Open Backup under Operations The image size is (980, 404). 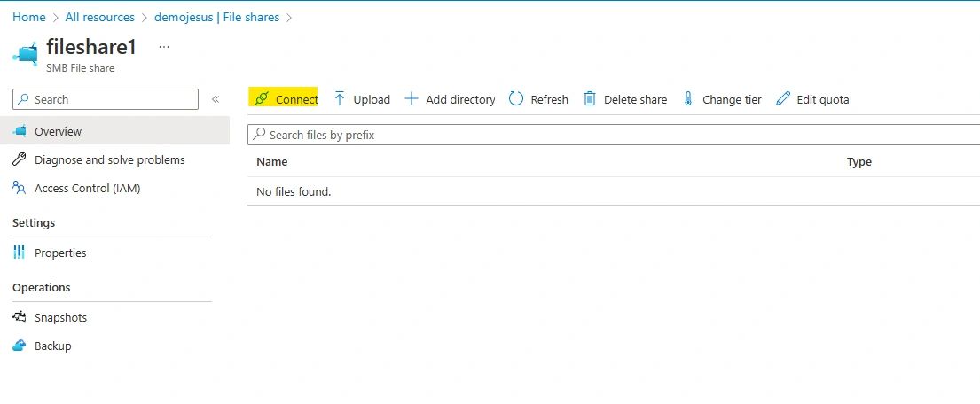click(52, 346)
